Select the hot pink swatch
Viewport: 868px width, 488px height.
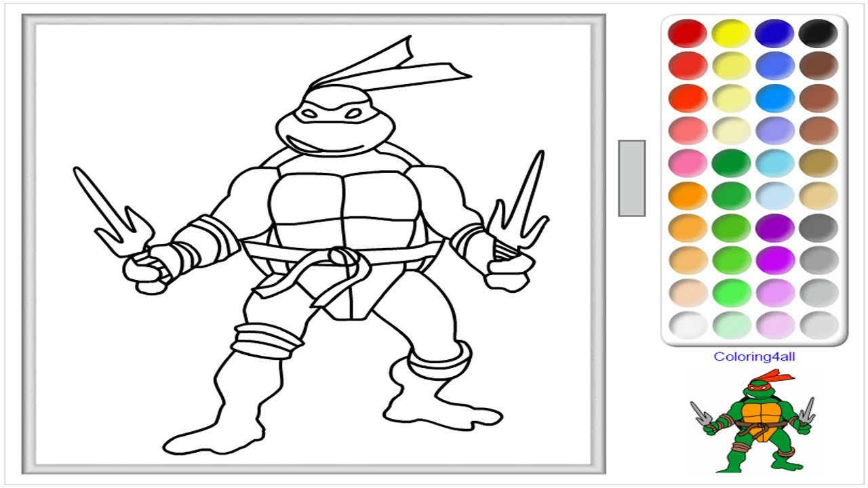click(x=688, y=163)
